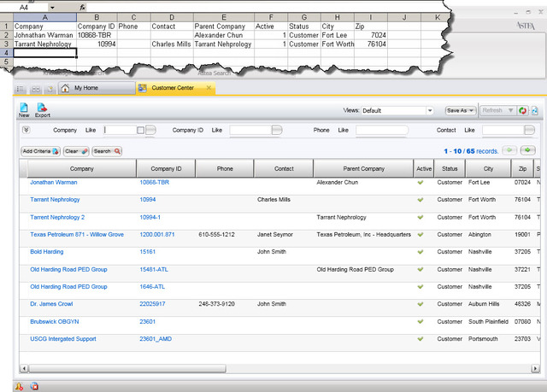Image resolution: width=547 pixels, height=392 pixels.
Task: Click the scrollbar right arrow
Action: [x=535, y=368]
